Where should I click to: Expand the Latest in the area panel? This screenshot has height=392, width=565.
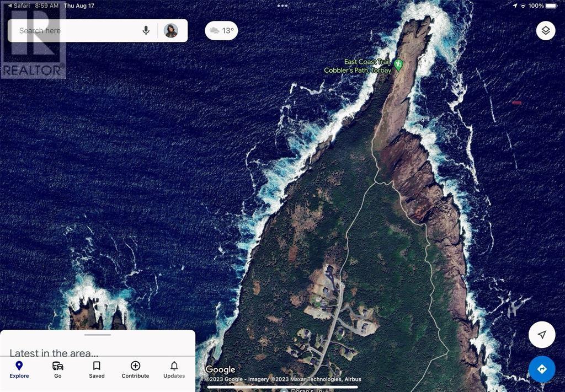54,352
